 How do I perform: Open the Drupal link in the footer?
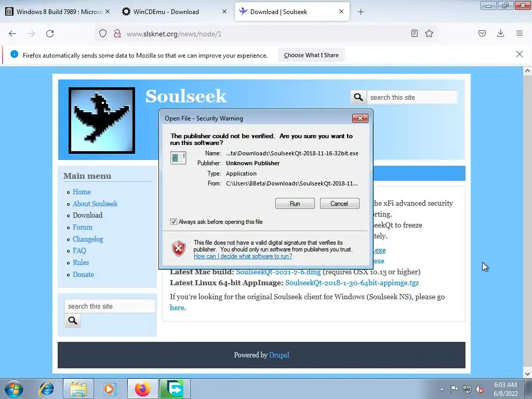pos(279,355)
